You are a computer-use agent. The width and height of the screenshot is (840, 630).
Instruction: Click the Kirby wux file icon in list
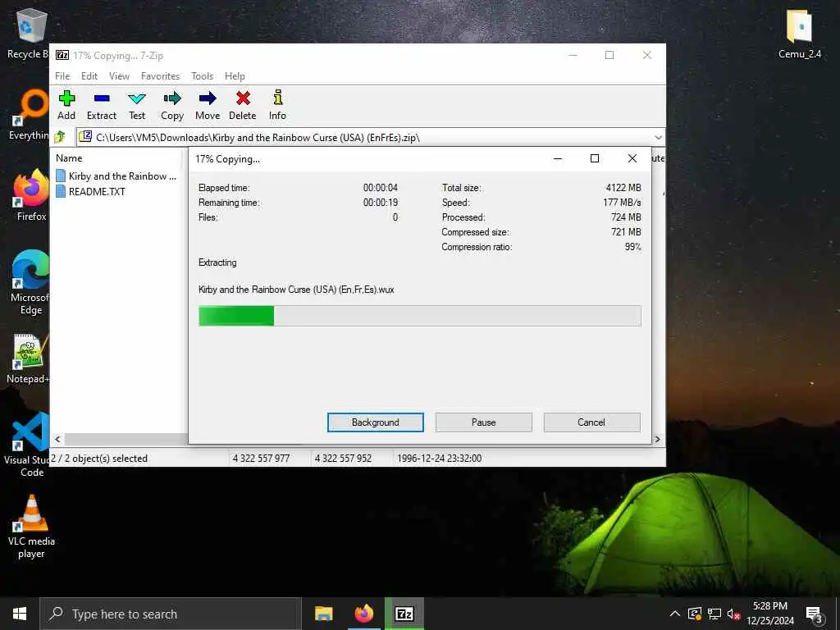tap(61, 176)
